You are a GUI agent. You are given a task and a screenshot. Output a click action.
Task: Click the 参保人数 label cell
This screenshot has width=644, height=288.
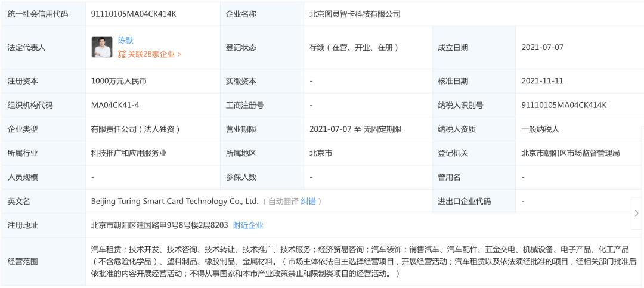point(262,178)
